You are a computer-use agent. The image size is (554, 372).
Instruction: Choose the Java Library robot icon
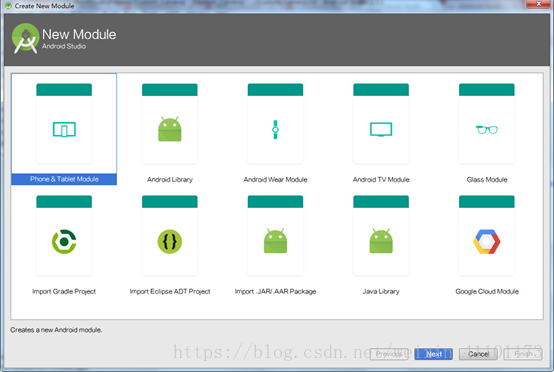(381, 241)
